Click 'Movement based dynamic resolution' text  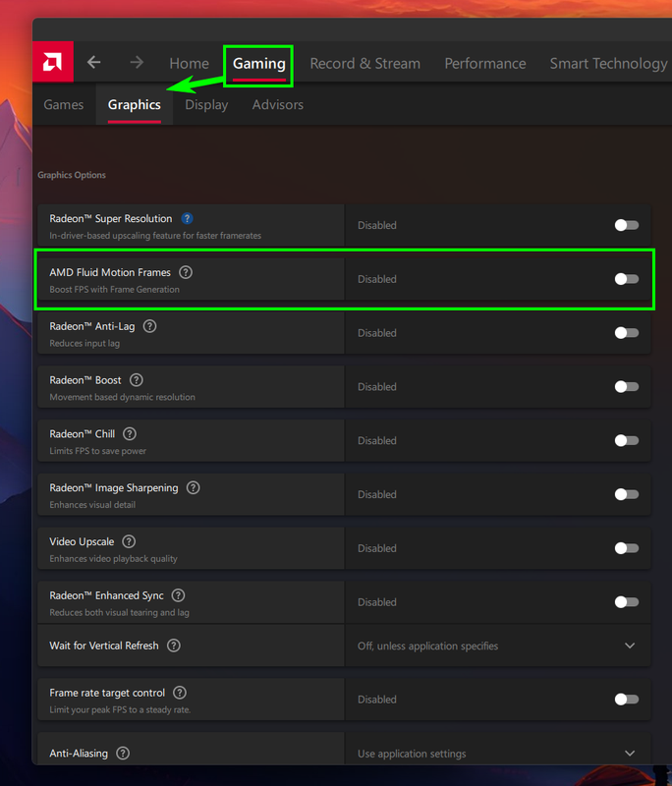122,397
